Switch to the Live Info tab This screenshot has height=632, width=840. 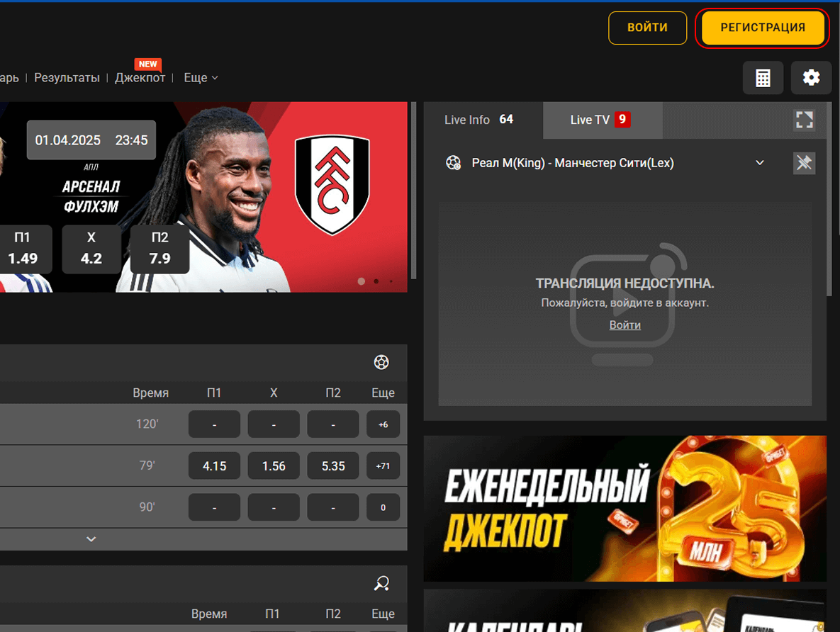pyautogui.click(x=478, y=120)
